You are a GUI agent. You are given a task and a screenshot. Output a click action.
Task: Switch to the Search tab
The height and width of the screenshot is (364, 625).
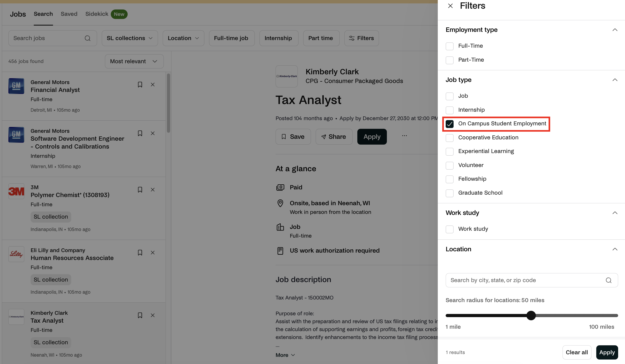(x=43, y=14)
